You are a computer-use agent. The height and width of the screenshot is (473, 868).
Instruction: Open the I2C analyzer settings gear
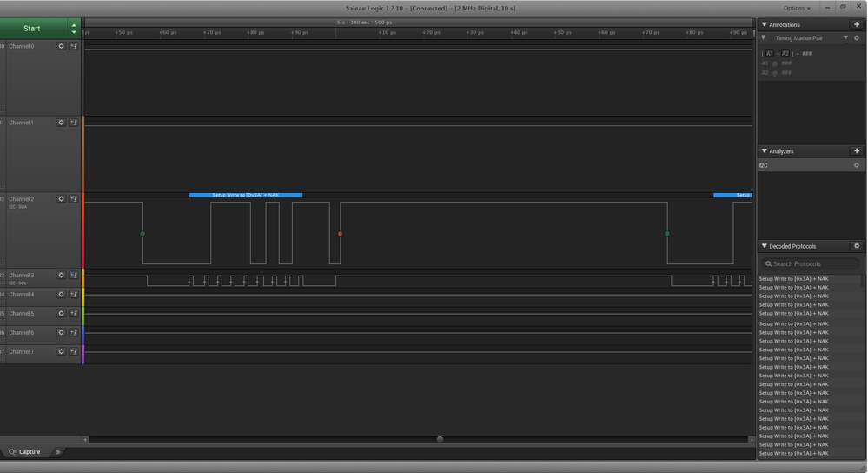tap(857, 165)
